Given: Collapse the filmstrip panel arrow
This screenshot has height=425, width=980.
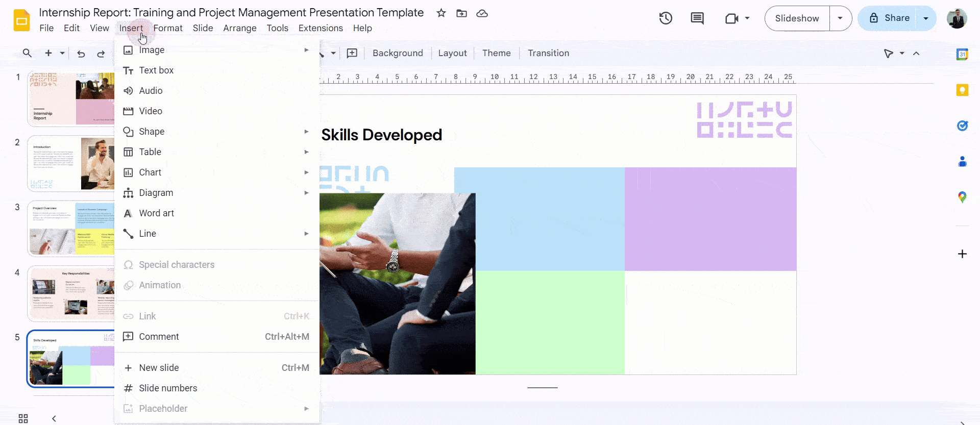Looking at the screenshot, I should point(54,418).
